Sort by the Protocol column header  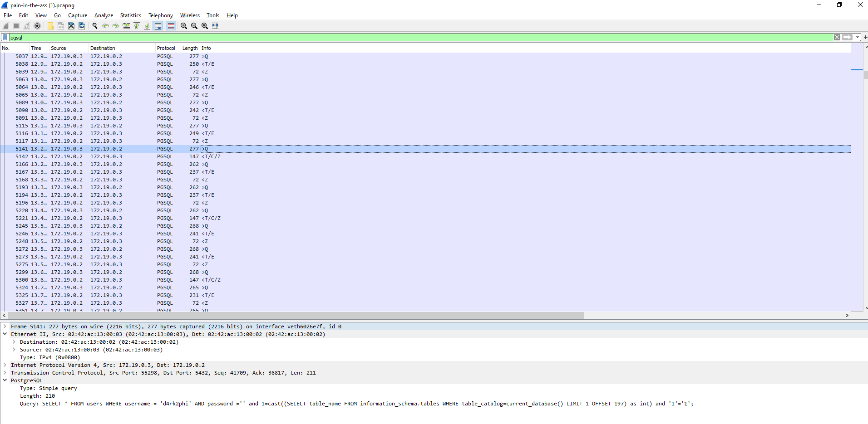[168, 48]
